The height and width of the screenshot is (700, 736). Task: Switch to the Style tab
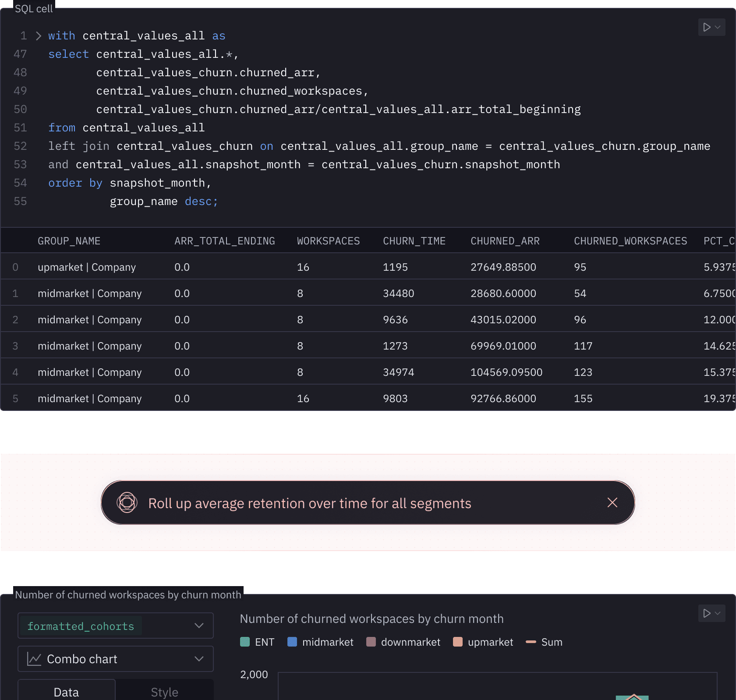(x=164, y=692)
